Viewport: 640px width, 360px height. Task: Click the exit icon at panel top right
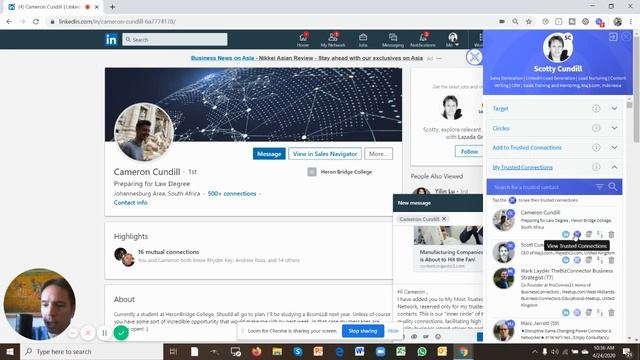tap(613, 37)
